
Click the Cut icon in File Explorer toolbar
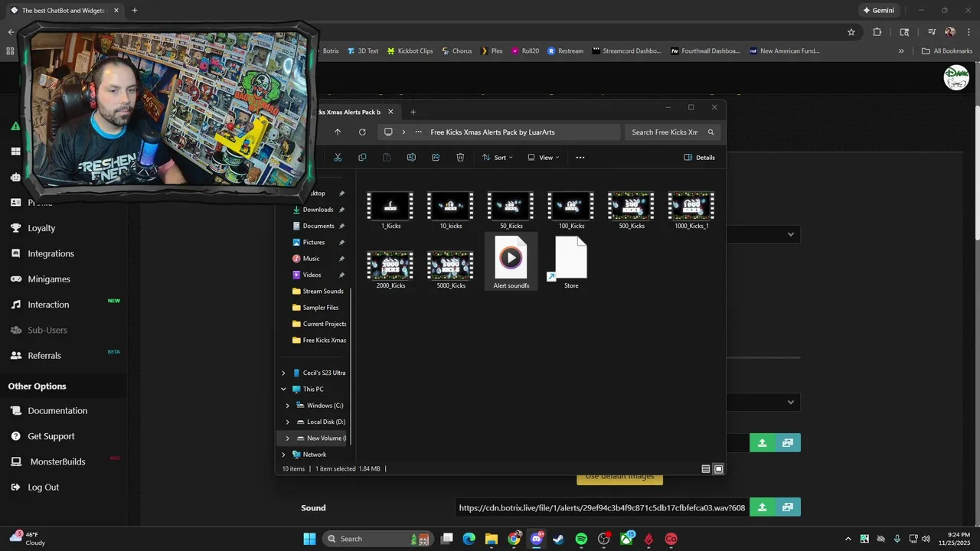[338, 158]
